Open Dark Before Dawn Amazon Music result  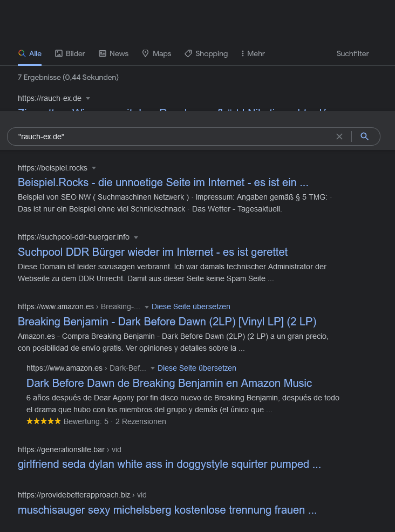169,383
